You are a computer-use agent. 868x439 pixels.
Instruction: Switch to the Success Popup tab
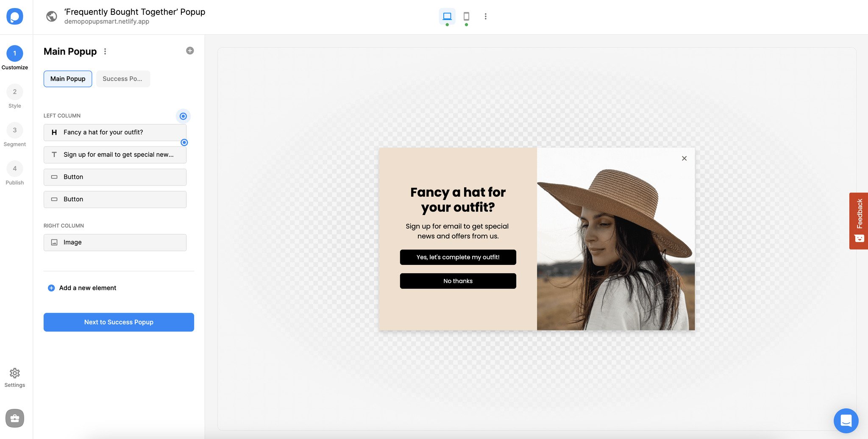coord(123,79)
